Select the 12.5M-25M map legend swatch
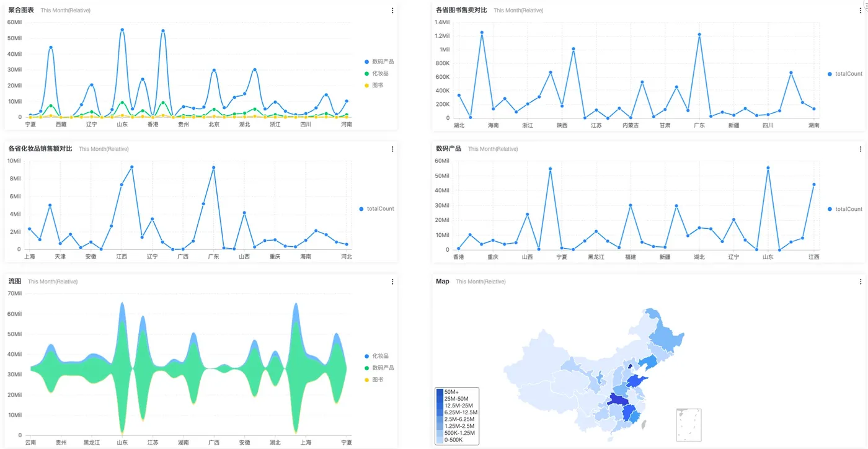The height and width of the screenshot is (449, 868). 440,406
